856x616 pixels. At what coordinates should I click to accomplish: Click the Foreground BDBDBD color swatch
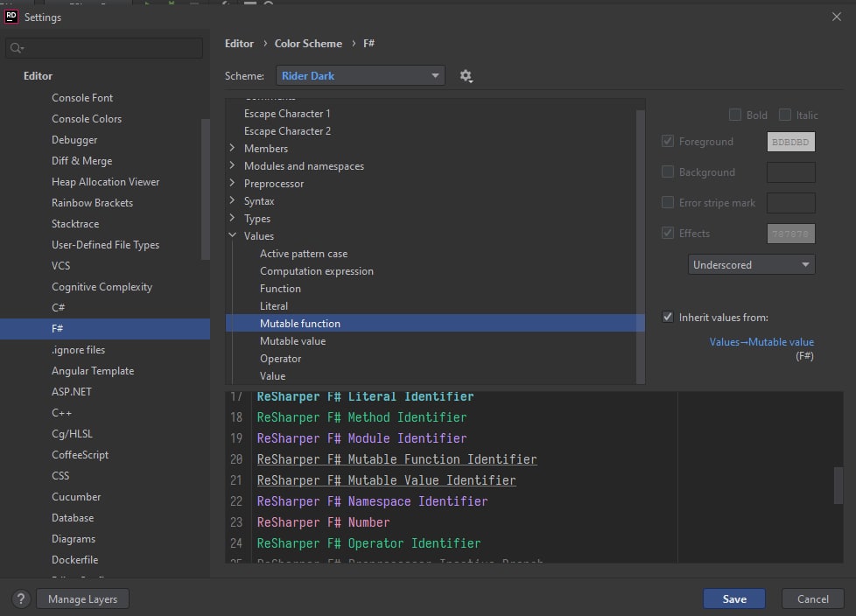point(790,142)
